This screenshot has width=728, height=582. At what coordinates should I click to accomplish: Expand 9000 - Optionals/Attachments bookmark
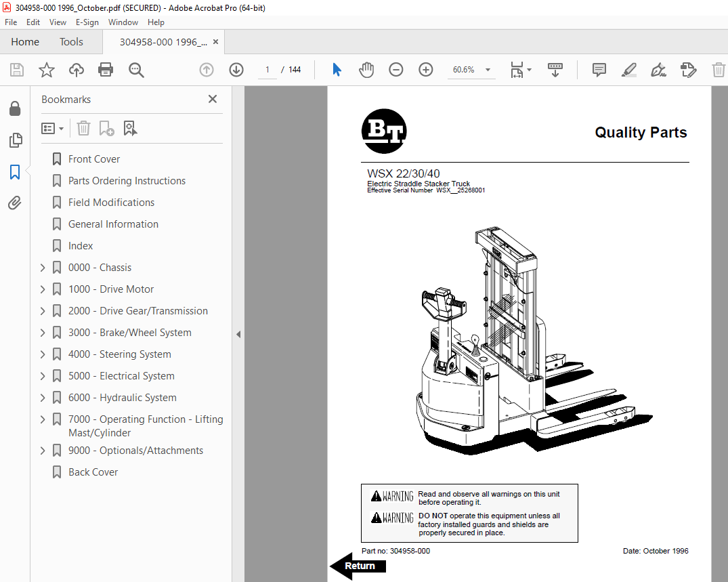click(x=43, y=451)
